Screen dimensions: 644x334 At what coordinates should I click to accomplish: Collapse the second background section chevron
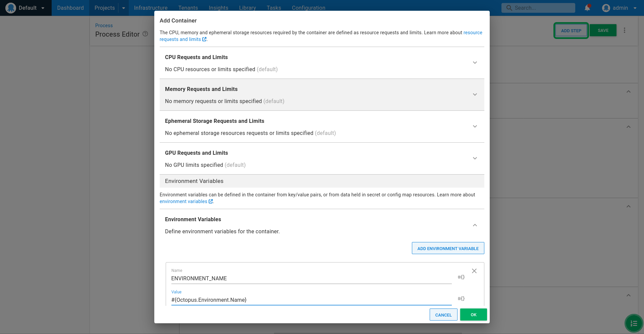tap(629, 127)
